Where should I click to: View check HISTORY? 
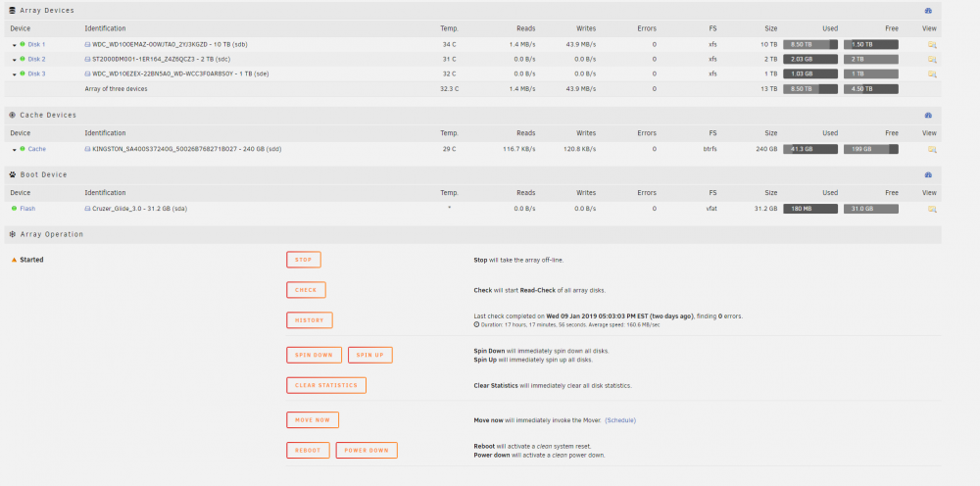point(310,320)
